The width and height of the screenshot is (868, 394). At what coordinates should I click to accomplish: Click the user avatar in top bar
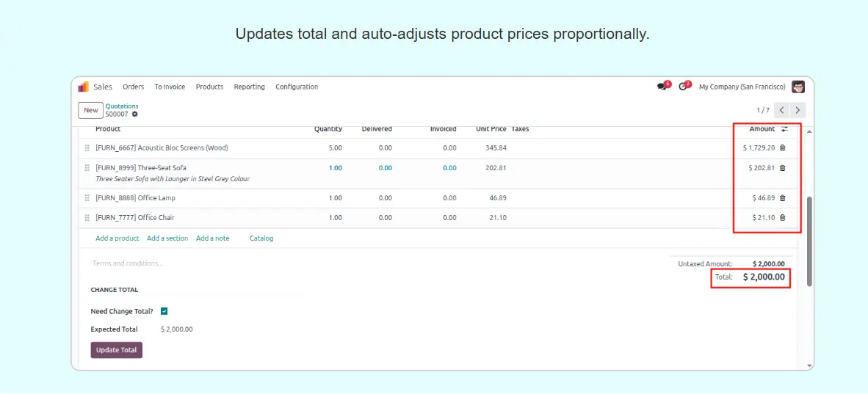pyautogui.click(x=798, y=87)
